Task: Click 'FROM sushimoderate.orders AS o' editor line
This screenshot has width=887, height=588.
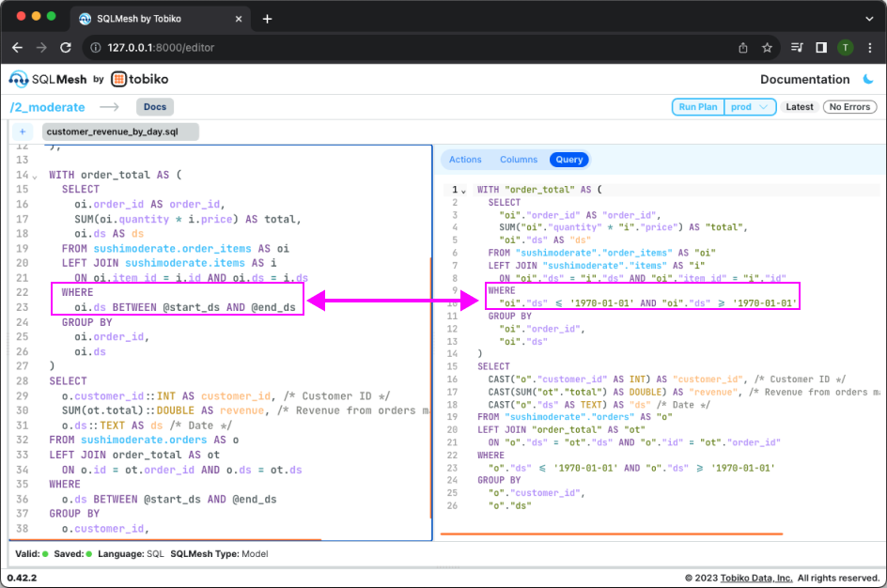Action: [144, 440]
